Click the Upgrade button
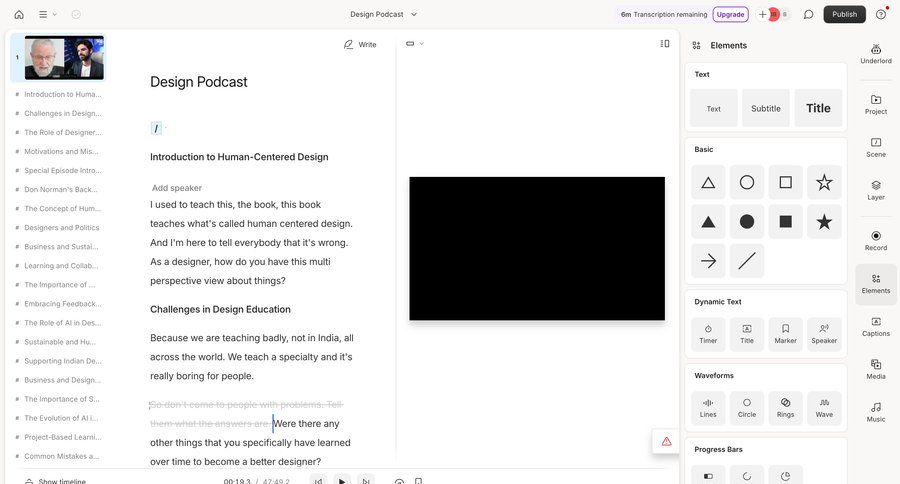900x484 pixels. point(730,14)
